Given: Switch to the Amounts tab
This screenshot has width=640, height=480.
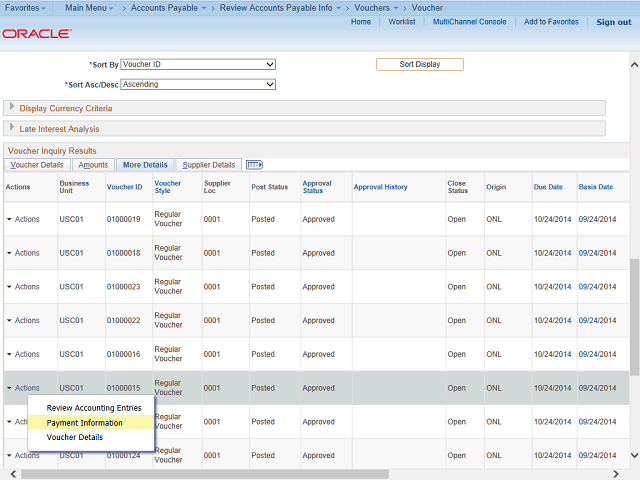Looking at the screenshot, I should 93,165.
